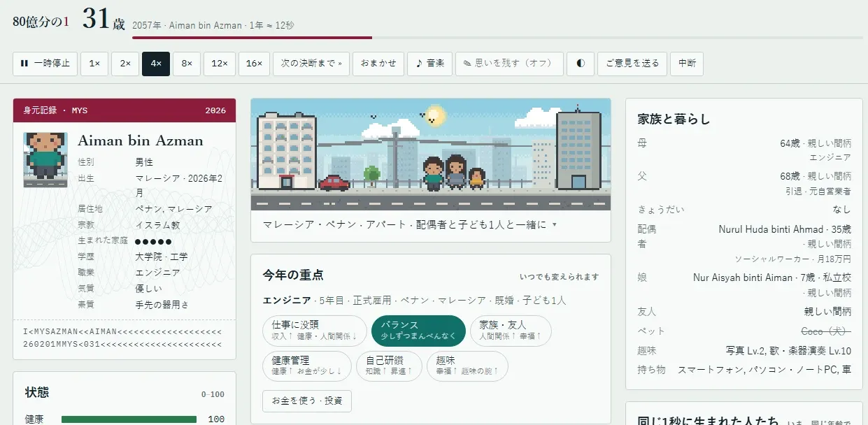Choose 仕事に没頭 focus

315,331
